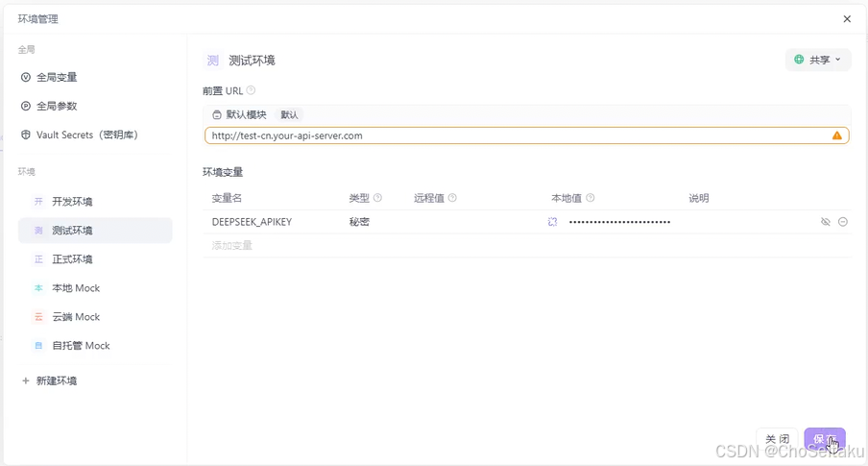Click the help icon next to 前置 URL
Image resolution: width=868 pixels, height=466 pixels.
251,90
